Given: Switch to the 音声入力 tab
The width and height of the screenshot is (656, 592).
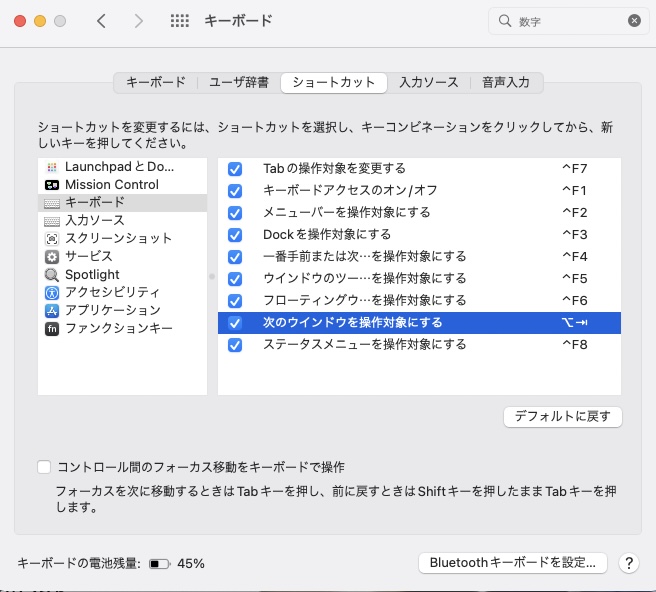Looking at the screenshot, I should click(x=506, y=82).
